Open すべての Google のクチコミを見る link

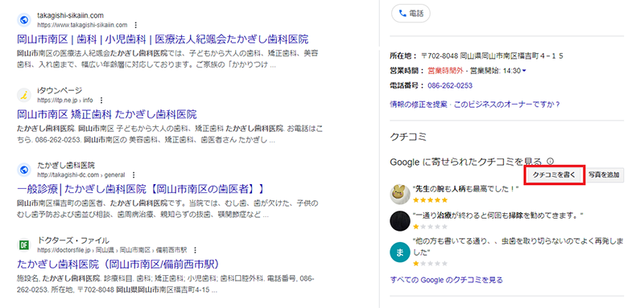click(x=447, y=280)
